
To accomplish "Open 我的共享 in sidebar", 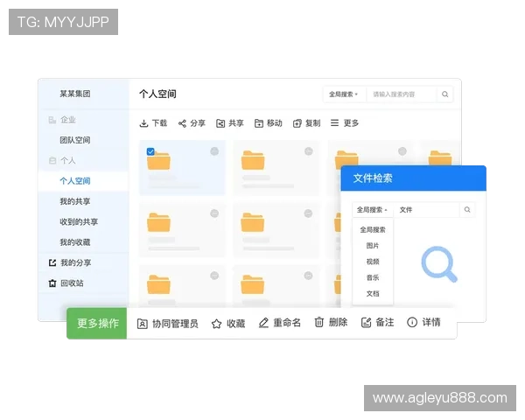I will coord(75,201).
